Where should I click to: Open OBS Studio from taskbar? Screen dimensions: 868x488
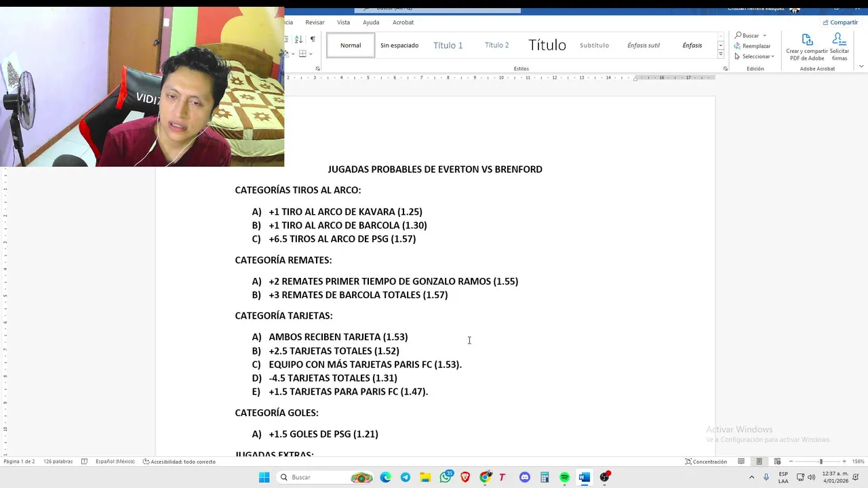[x=605, y=477]
